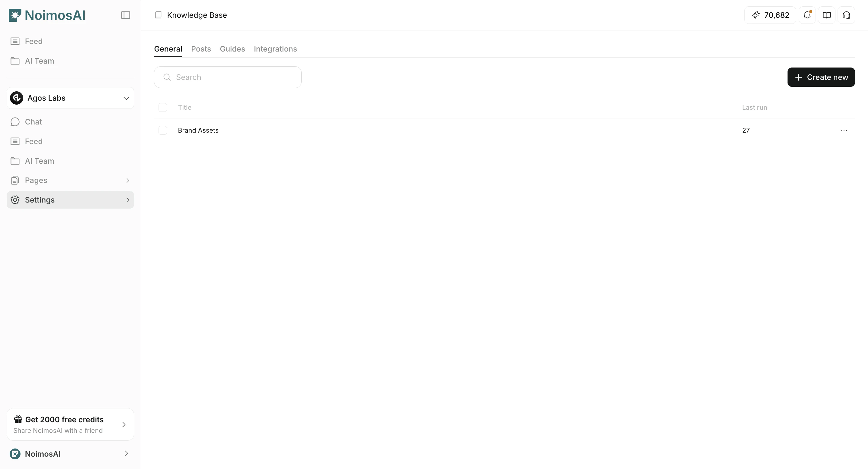Open the documentation book icon
868x469 pixels.
click(827, 15)
